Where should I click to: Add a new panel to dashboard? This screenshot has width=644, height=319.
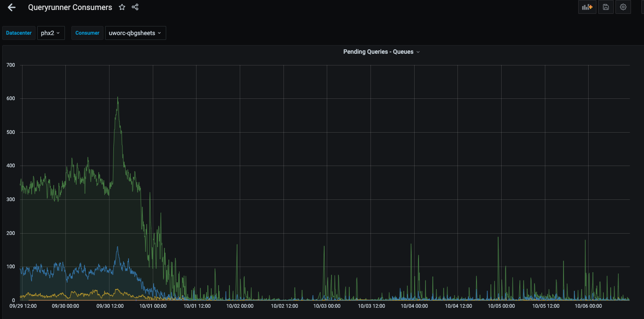pos(587,7)
